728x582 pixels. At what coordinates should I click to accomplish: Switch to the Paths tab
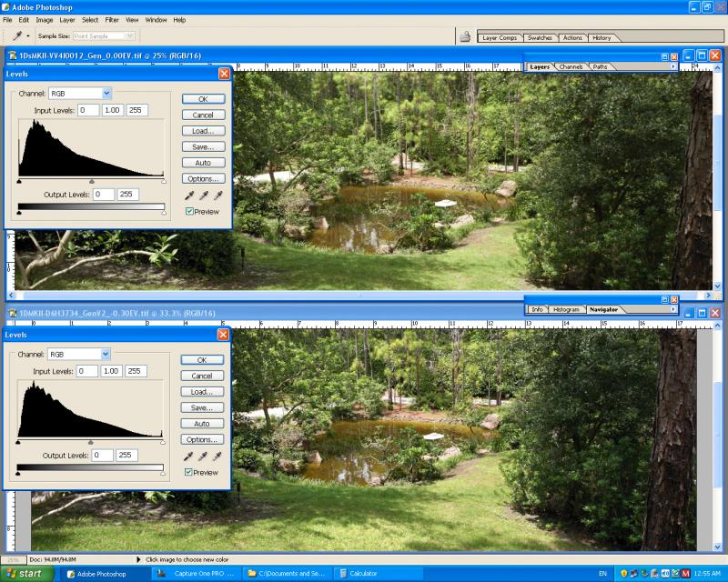(600, 66)
